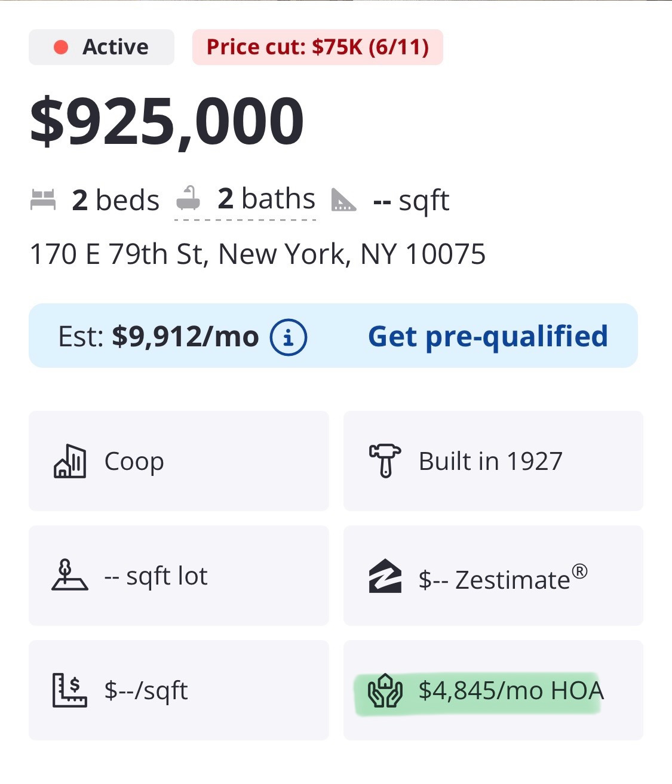Viewport: 672px width, 784px height.
Task: Click the Zestimate label text
Action: pyautogui.click(x=513, y=580)
